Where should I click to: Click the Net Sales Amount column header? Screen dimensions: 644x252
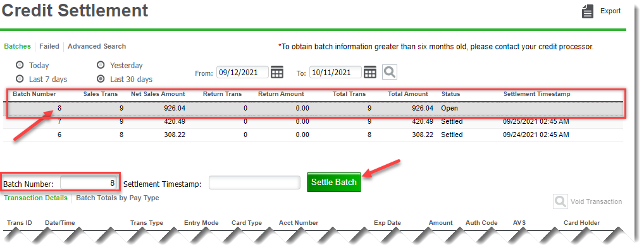point(158,94)
